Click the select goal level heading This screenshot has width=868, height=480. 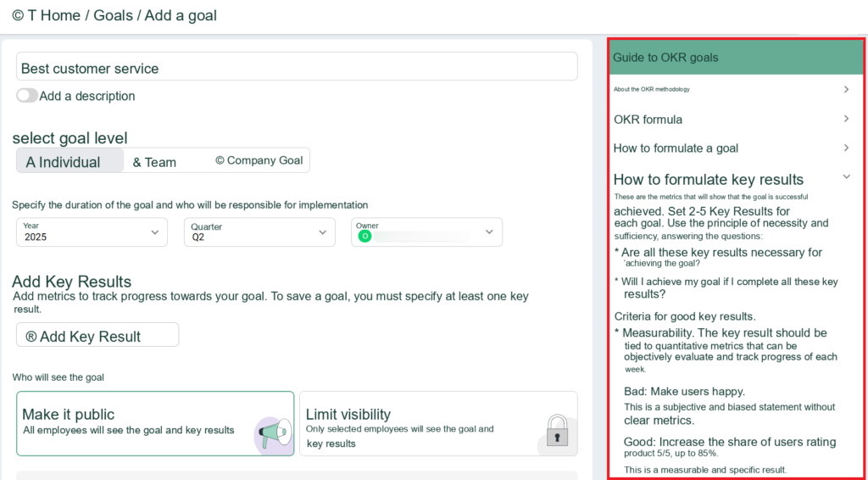tap(70, 137)
